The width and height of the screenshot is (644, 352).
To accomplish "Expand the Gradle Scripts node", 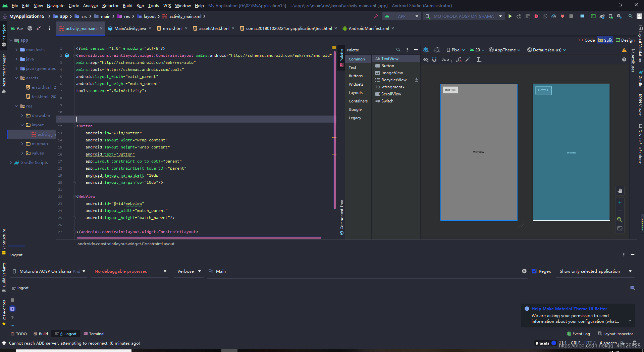I will [x=11, y=163].
